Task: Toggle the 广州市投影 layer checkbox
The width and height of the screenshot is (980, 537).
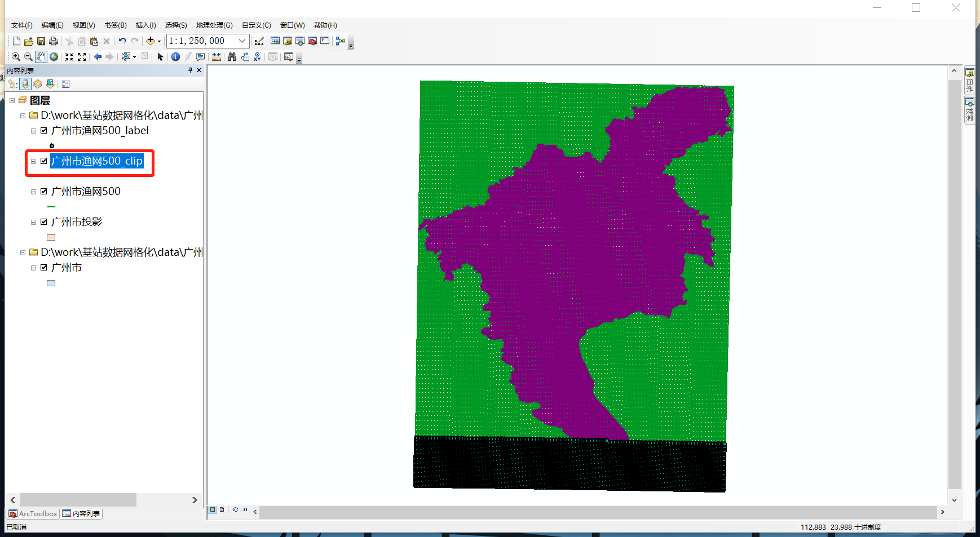Action: [43, 222]
